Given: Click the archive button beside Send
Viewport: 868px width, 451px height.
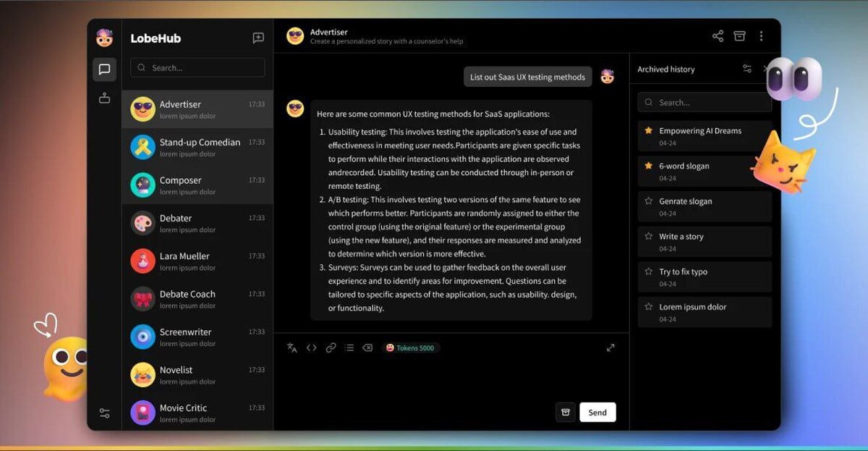Looking at the screenshot, I should click(566, 412).
